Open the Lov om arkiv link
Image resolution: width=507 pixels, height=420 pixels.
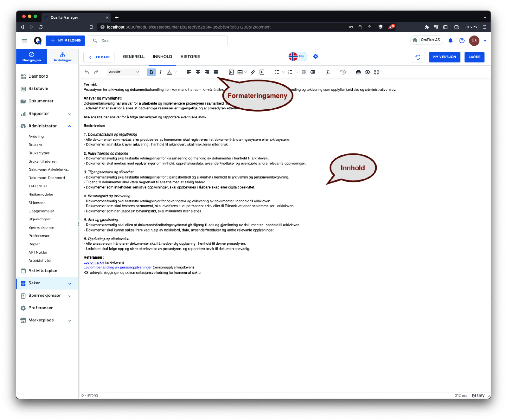(94, 262)
